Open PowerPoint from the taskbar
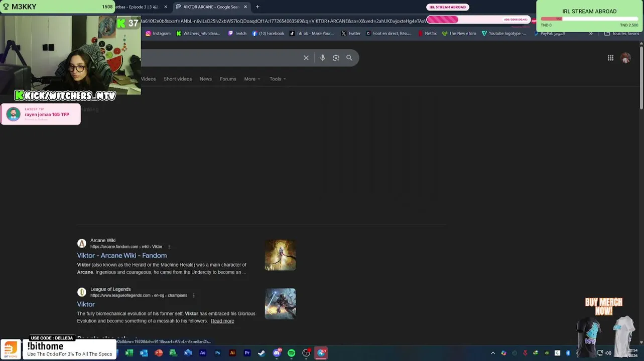Image resolution: width=644 pixels, height=361 pixels. [x=159, y=353]
